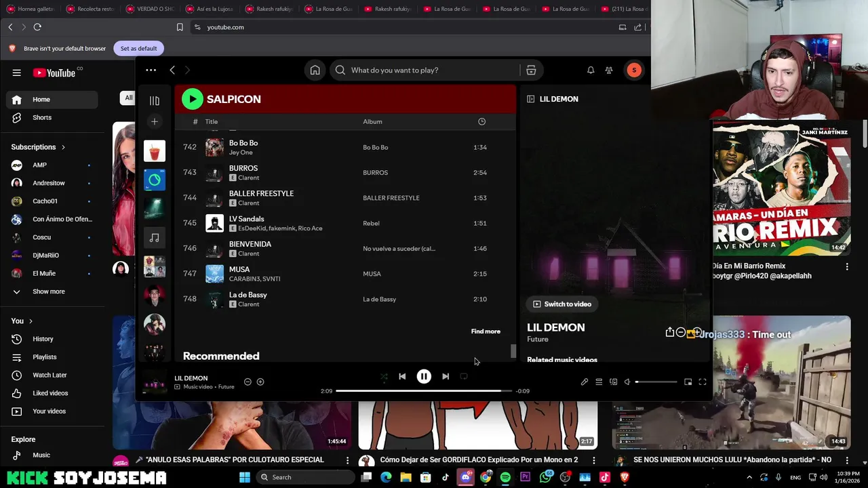Play the SALPICON playlist with green button
Screen dimensions: 868x488
[x=193, y=99]
